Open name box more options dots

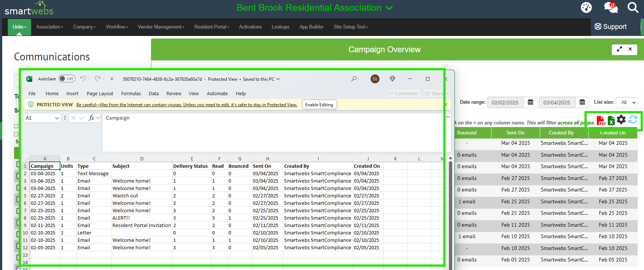click(x=65, y=118)
